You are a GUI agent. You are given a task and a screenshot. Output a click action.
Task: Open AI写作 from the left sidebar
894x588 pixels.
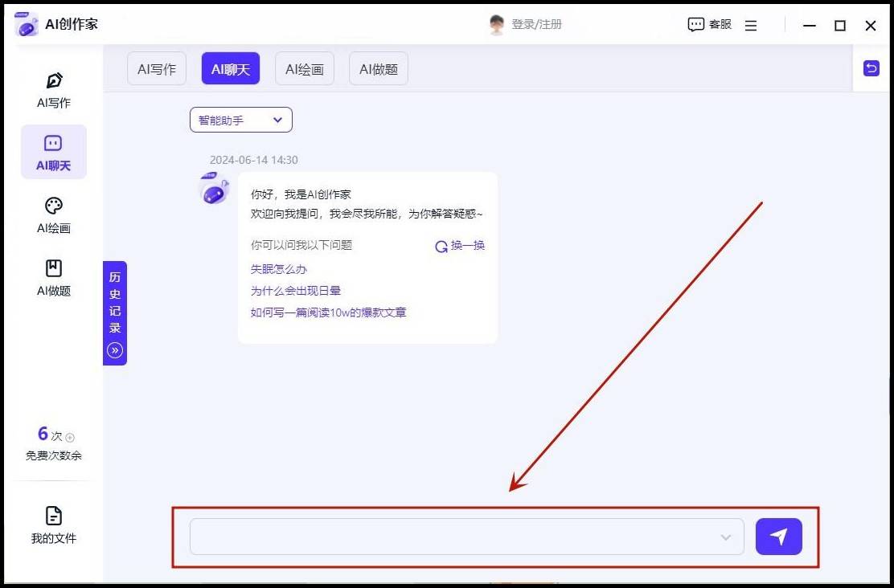(x=54, y=89)
